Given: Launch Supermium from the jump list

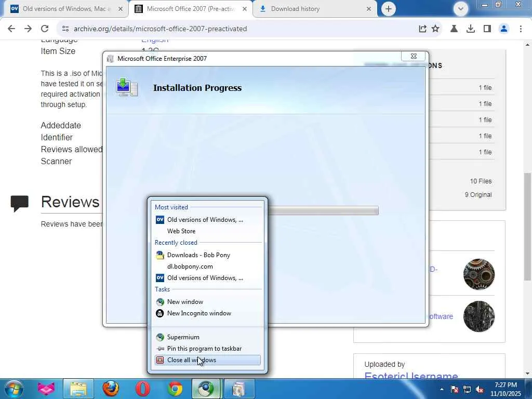Looking at the screenshot, I should (208, 337).
